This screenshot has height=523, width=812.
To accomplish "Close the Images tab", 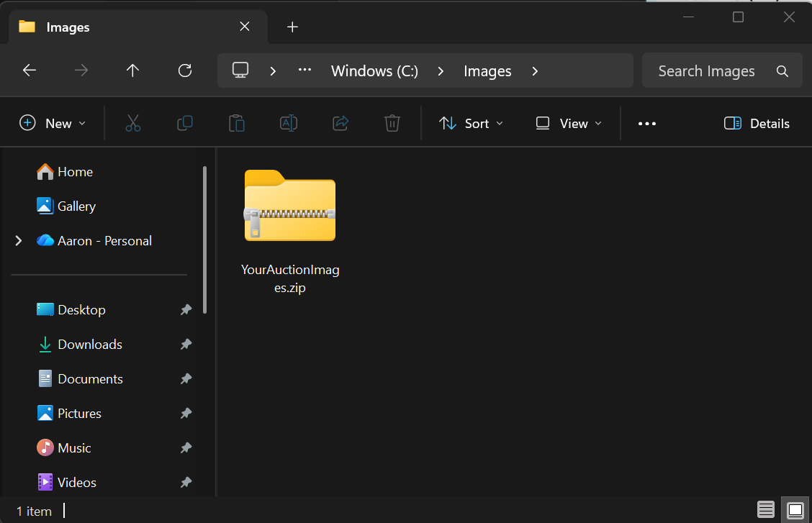I will click(245, 27).
